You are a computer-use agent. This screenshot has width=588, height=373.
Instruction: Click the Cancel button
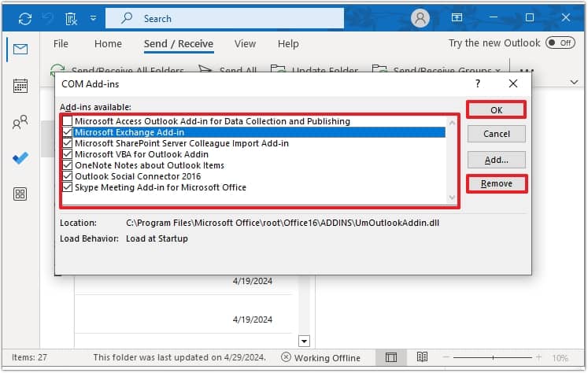tap(496, 134)
